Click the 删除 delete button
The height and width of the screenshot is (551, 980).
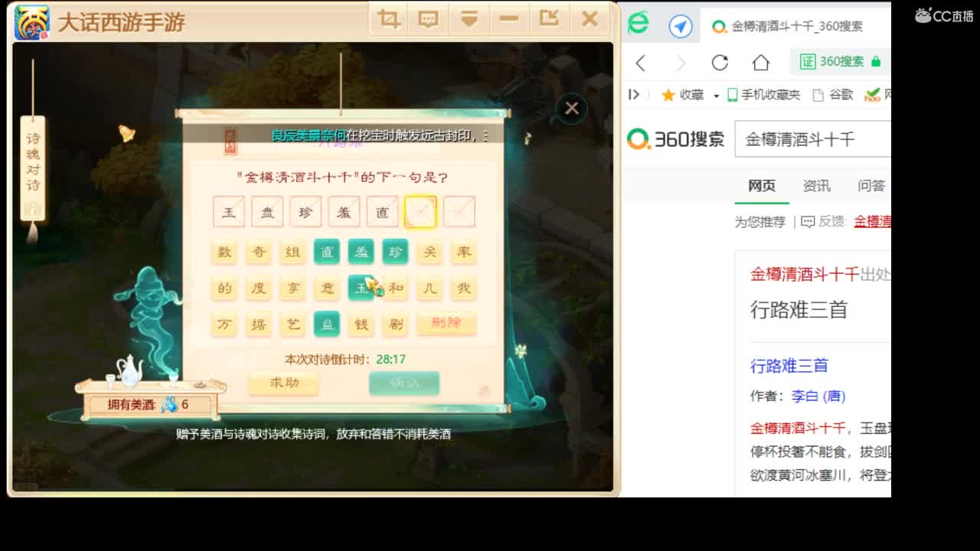[x=446, y=323]
